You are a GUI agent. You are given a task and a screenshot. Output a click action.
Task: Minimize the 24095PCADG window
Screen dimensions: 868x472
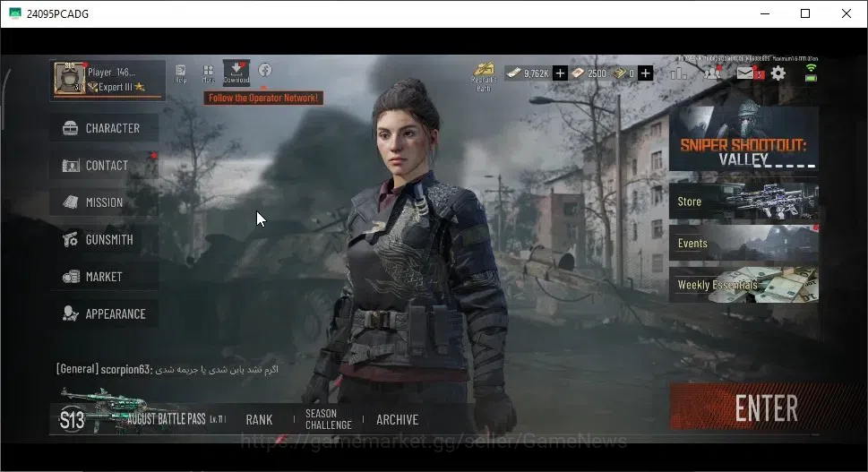(765, 13)
